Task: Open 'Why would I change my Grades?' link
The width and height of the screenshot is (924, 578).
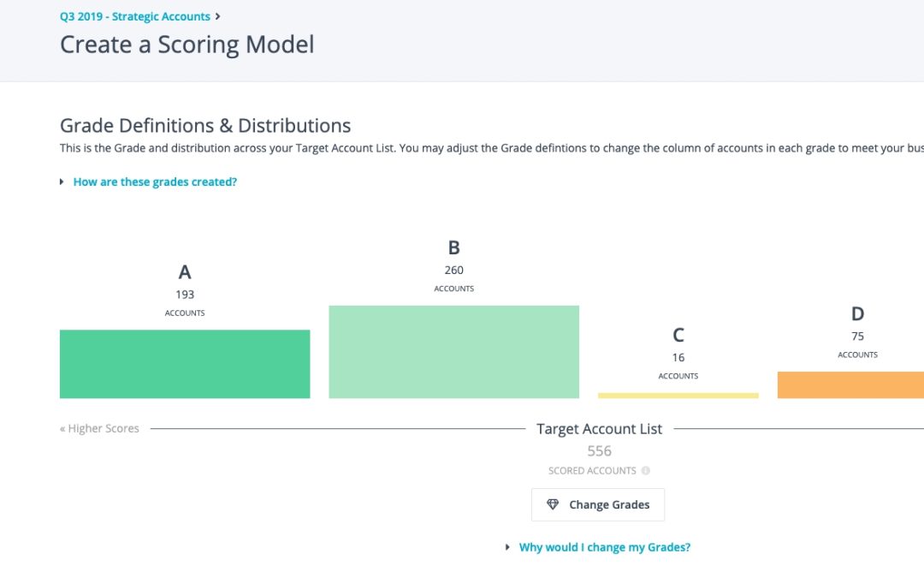Action: click(x=605, y=547)
